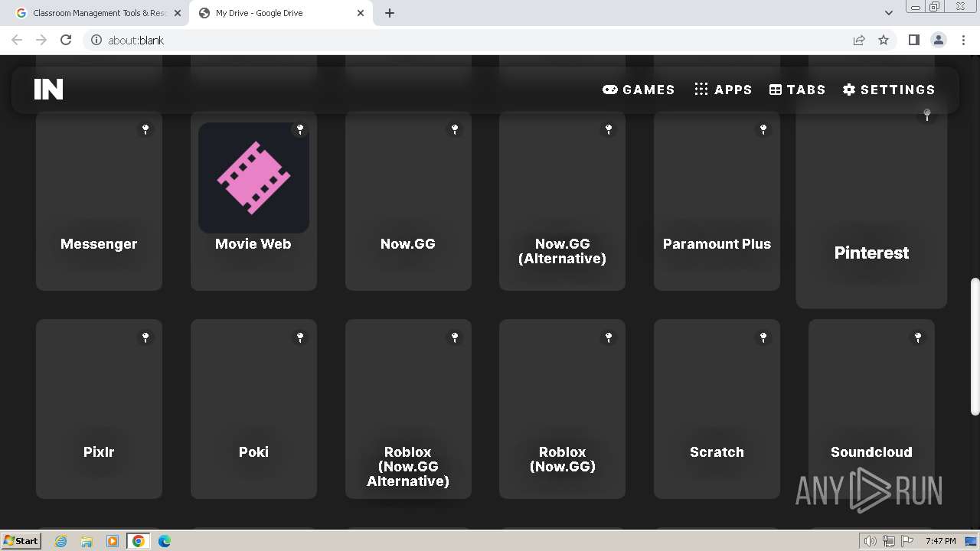Switch to Classroom Management Tools tab
This screenshot has width=980, height=551.
(x=98, y=13)
